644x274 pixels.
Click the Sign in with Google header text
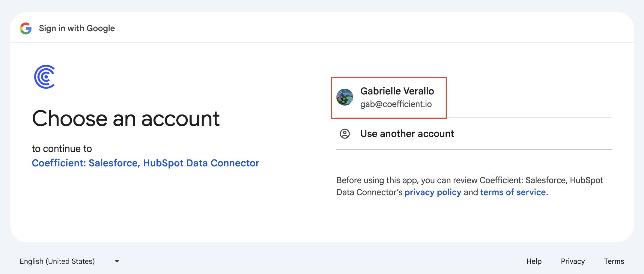(77, 28)
